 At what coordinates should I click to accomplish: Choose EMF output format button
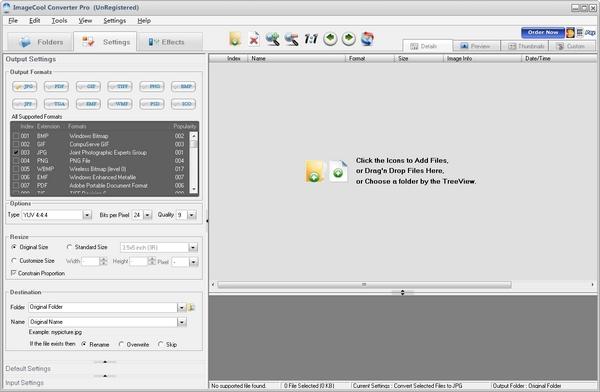coord(88,104)
